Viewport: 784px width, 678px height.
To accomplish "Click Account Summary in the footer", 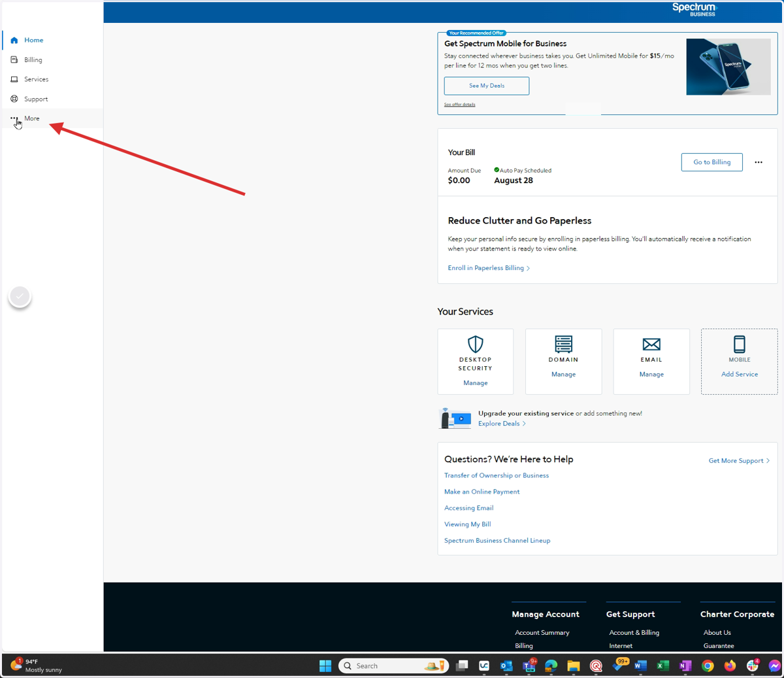I will (542, 633).
